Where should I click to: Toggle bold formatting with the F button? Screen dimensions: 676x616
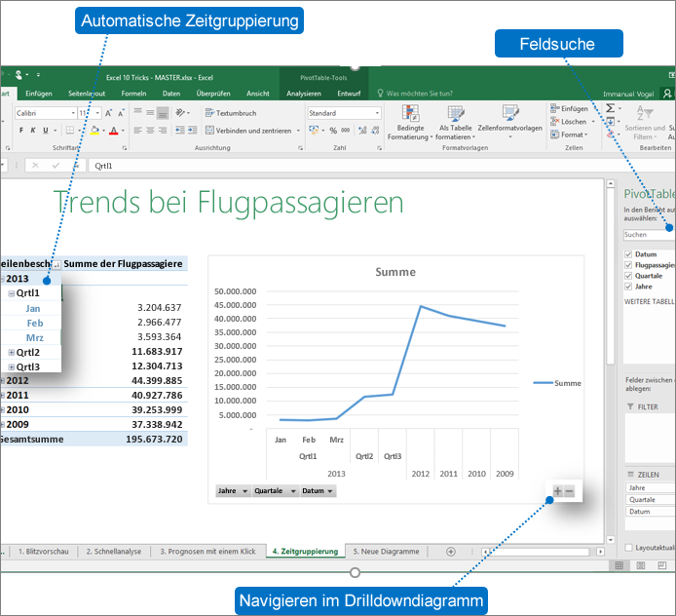point(21,131)
